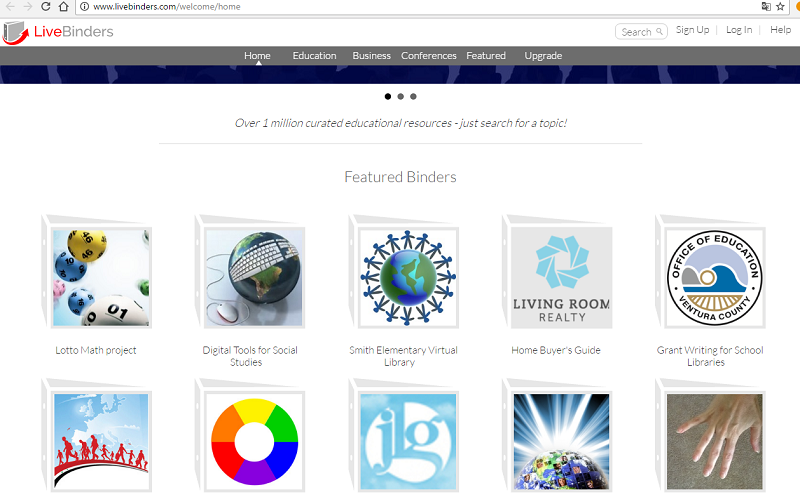This screenshot has height=497, width=800.
Task: Go to browser home via house icon
Action: pos(66,6)
